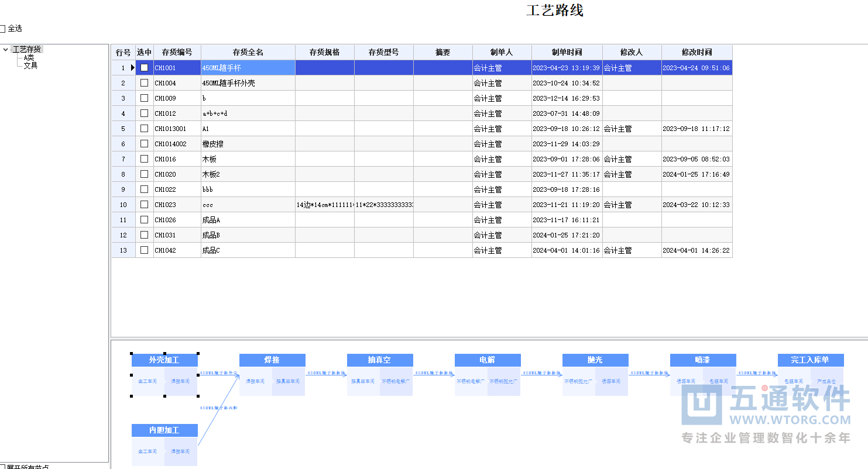Enable the checkbox for CH1013001
This screenshot has height=469, width=868.
tap(144, 129)
